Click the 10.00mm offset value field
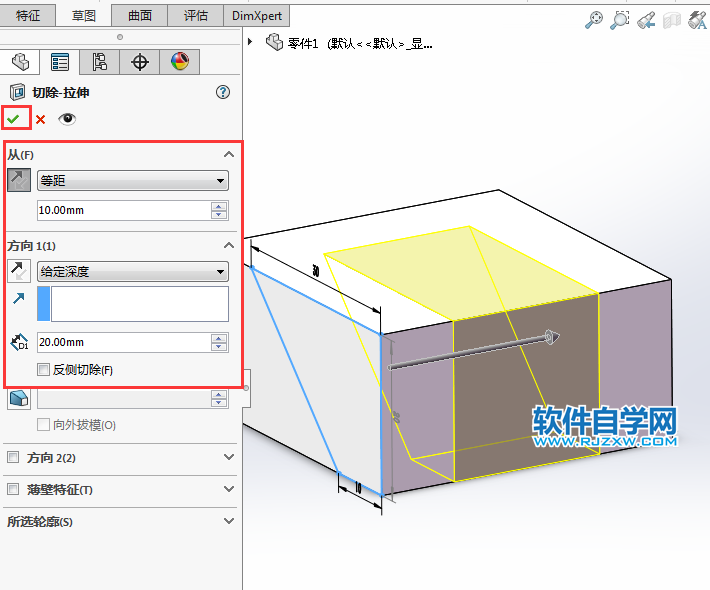 (x=124, y=211)
